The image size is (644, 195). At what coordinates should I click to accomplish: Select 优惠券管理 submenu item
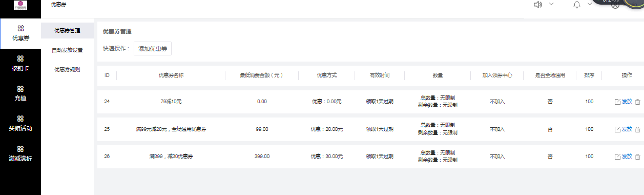(x=67, y=30)
